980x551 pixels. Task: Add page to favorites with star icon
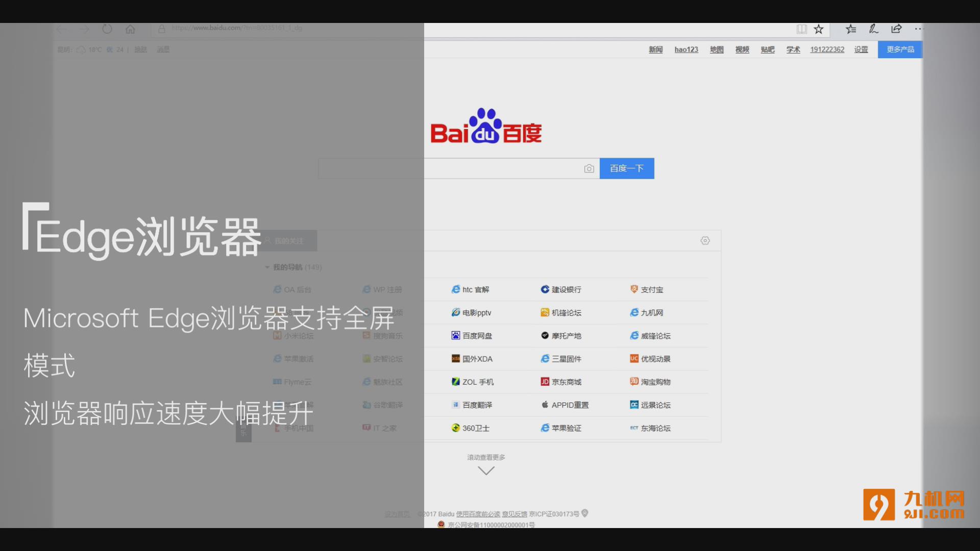pyautogui.click(x=819, y=29)
